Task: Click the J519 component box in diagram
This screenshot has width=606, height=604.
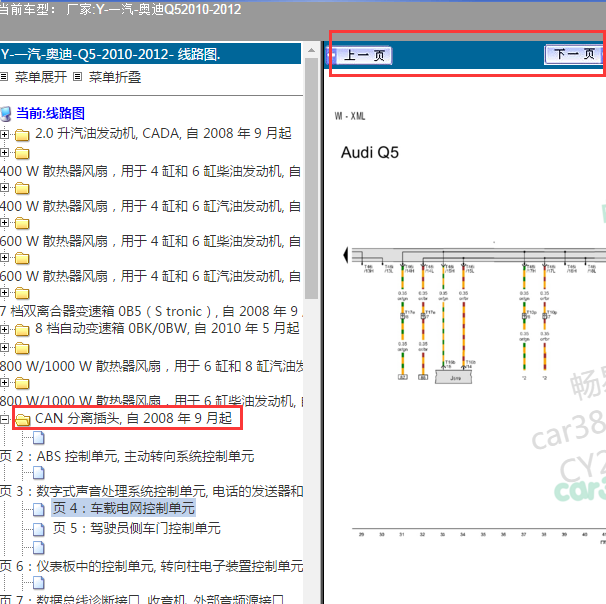Action: click(x=453, y=377)
